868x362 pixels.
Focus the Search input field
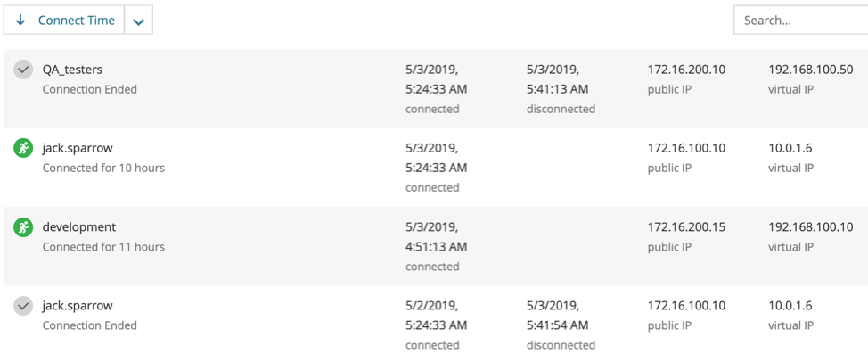[x=802, y=21]
